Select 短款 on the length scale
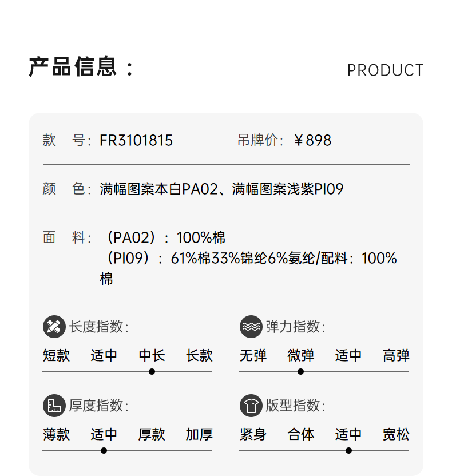452x476 pixels. pyautogui.click(x=56, y=355)
